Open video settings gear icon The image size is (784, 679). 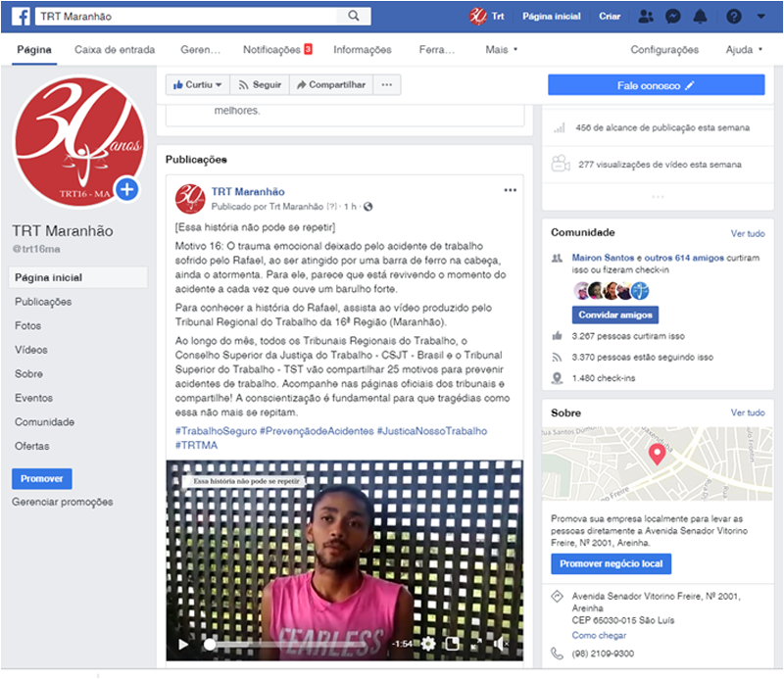point(428,644)
